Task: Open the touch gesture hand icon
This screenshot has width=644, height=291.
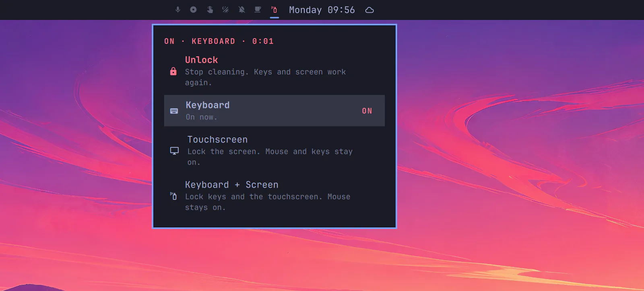Action: click(210, 10)
